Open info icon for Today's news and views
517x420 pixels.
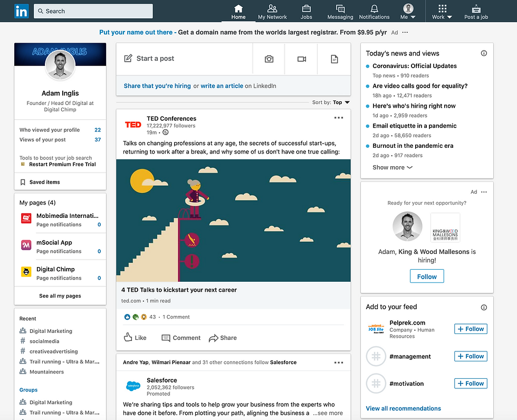(484, 53)
